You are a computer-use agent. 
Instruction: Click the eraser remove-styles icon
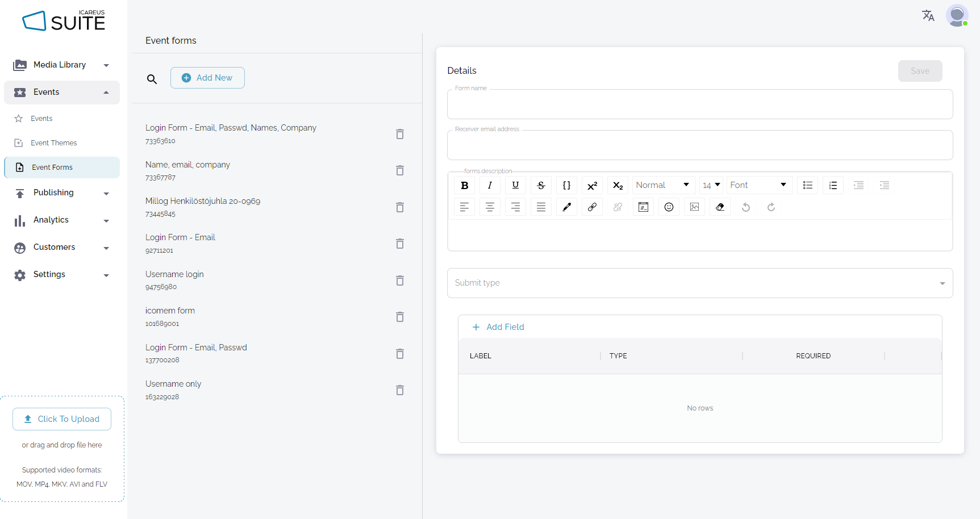pyautogui.click(x=720, y=207)
